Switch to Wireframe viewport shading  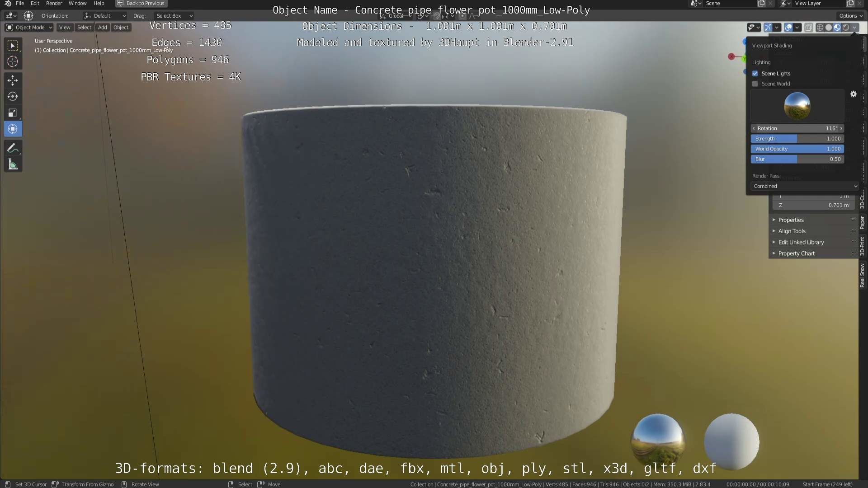coord(820,28)
